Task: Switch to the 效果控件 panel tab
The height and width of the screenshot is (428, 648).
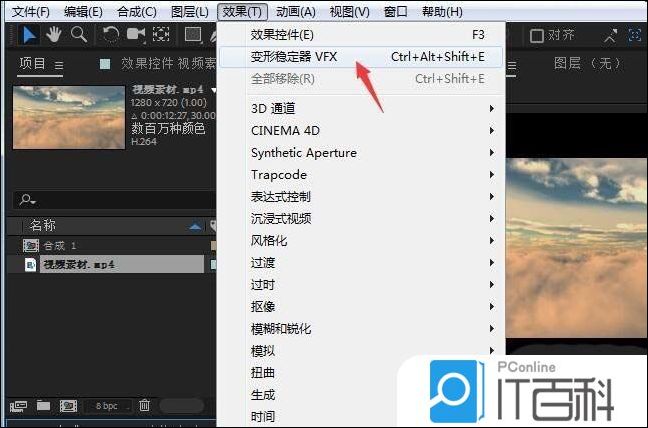Action: point(167,64)
